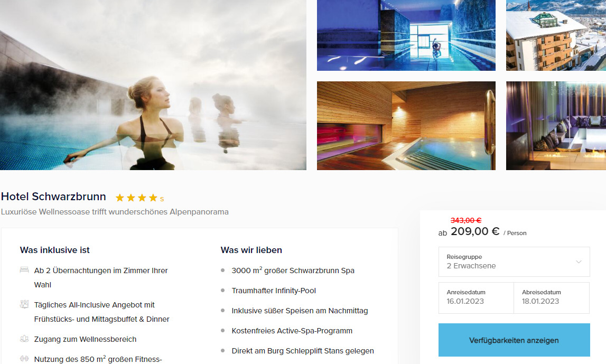
Task: View the purple lounge fireplace thumbnail
Action: [x=556, y=126]
